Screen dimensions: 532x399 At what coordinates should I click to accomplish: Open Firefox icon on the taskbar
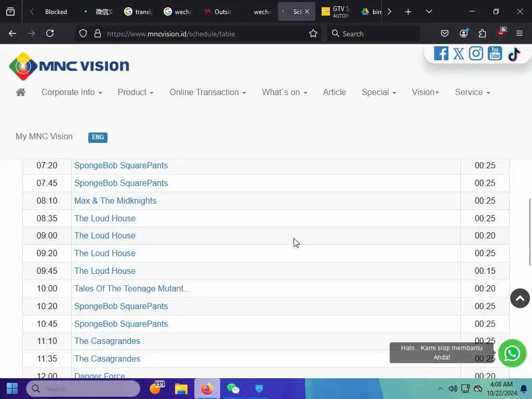click(207, 389)
